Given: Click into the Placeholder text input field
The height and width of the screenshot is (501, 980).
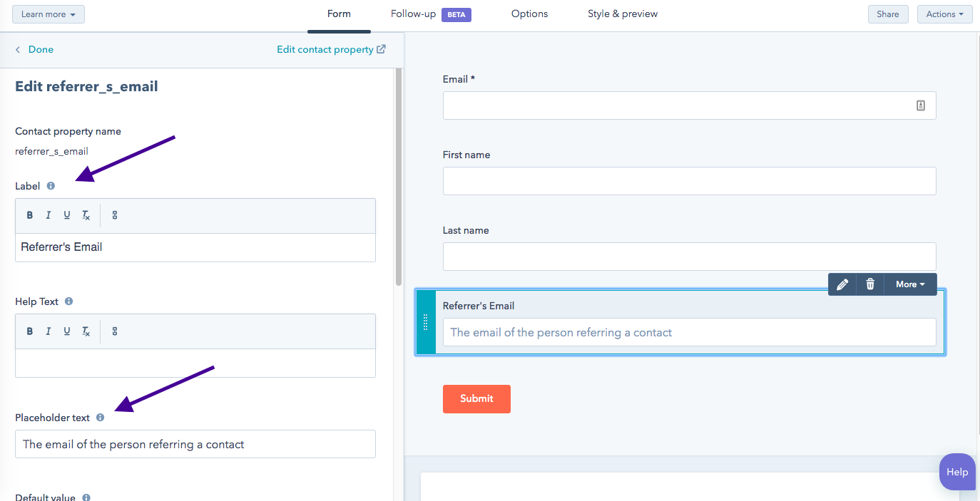Looking at the screenshot, I should click(195, 444).
